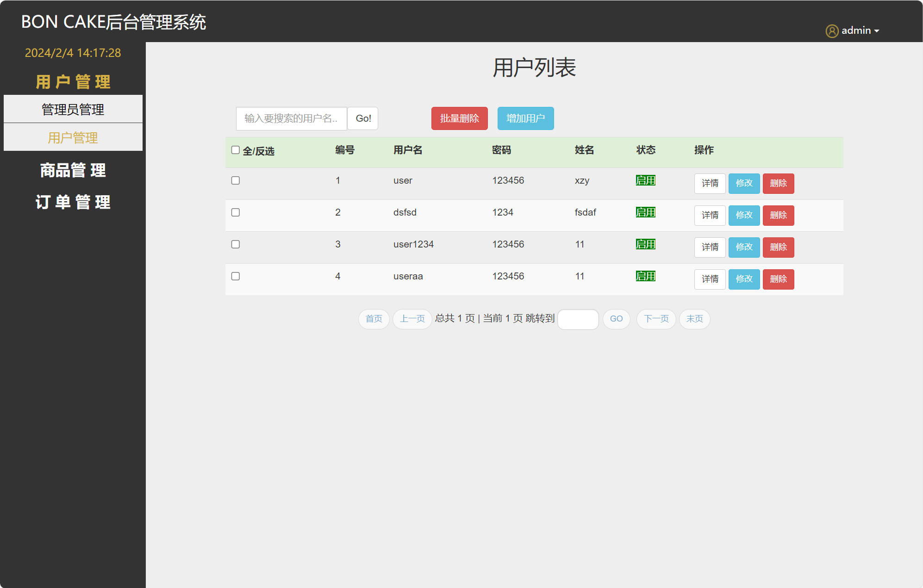Click 修改 for user dsfsd
This screenshot has width=923, height=588.
point(744,216)
